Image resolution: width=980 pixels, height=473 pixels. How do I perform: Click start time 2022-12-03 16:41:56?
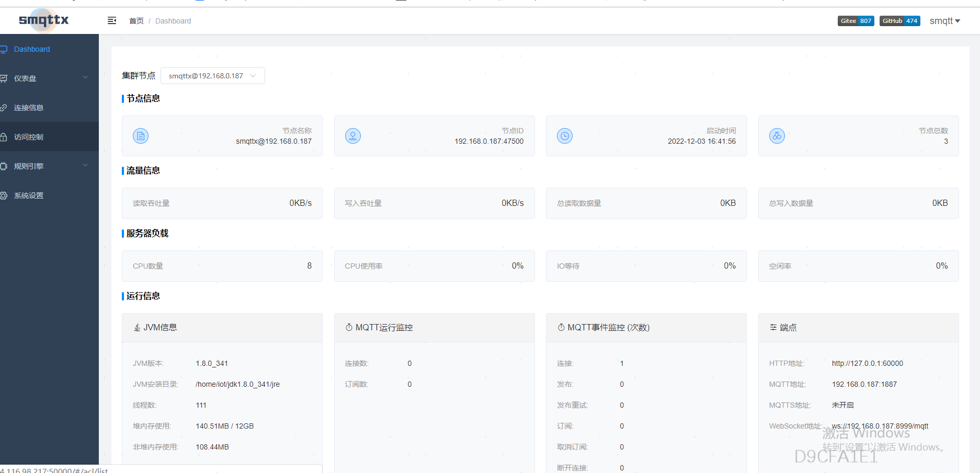pyautogui.click(x=702, y=141)
